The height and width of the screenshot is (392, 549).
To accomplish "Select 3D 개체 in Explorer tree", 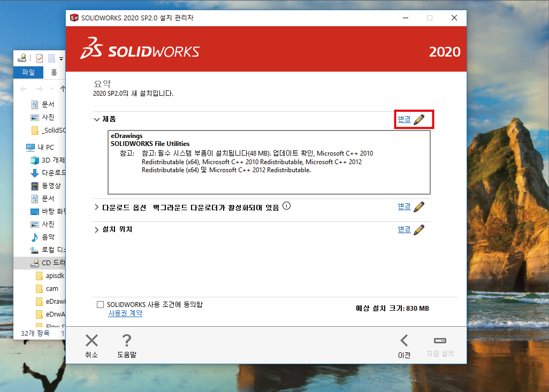I will click(x=48, y=160).
